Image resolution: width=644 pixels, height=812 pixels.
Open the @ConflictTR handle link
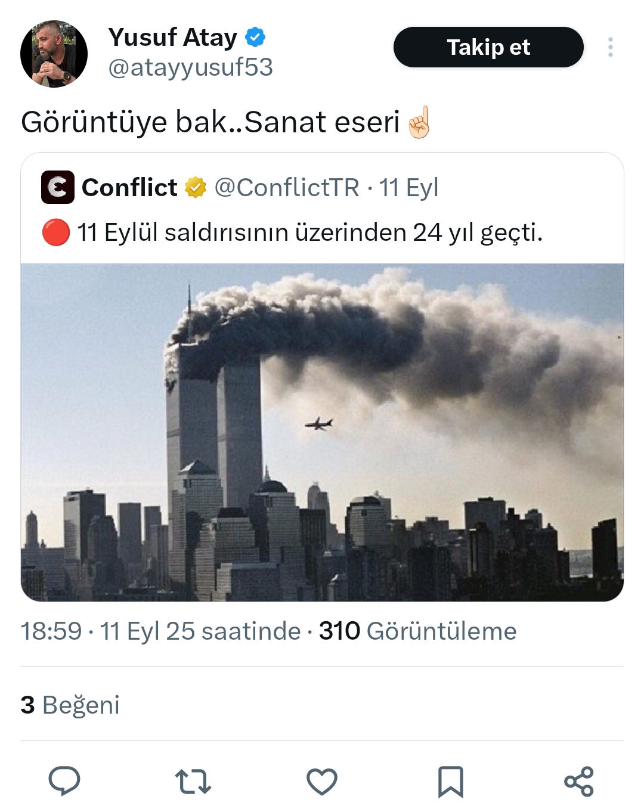(x=287, y=188)
